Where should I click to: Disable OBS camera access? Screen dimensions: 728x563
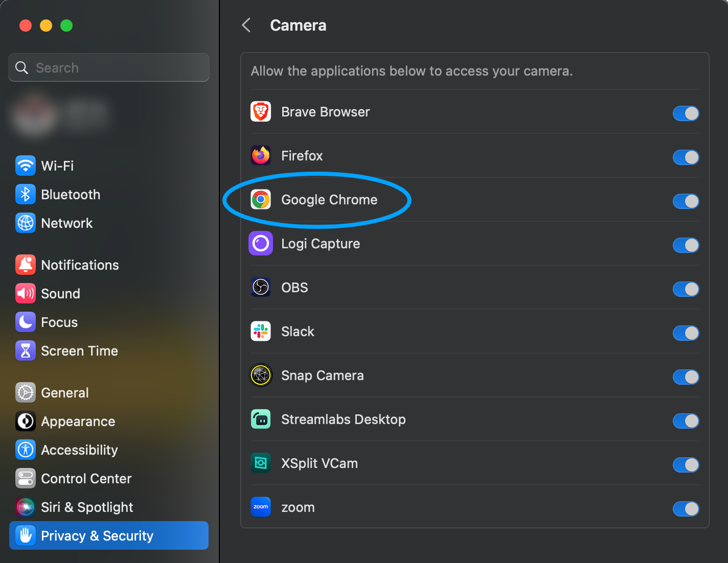(686, 289)
